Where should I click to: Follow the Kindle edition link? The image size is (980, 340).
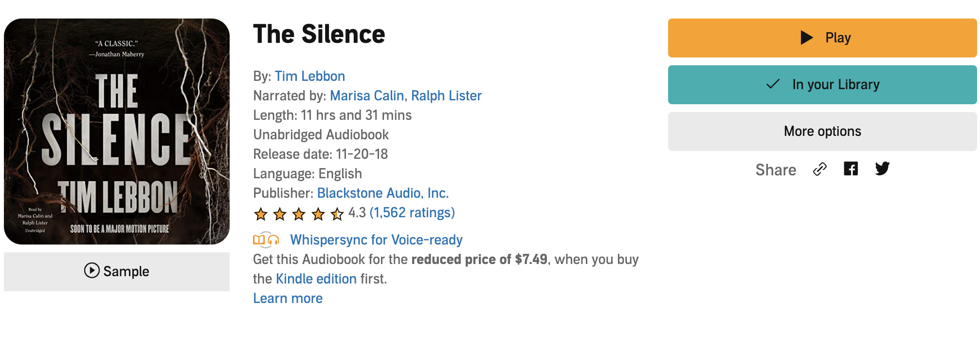316,279
